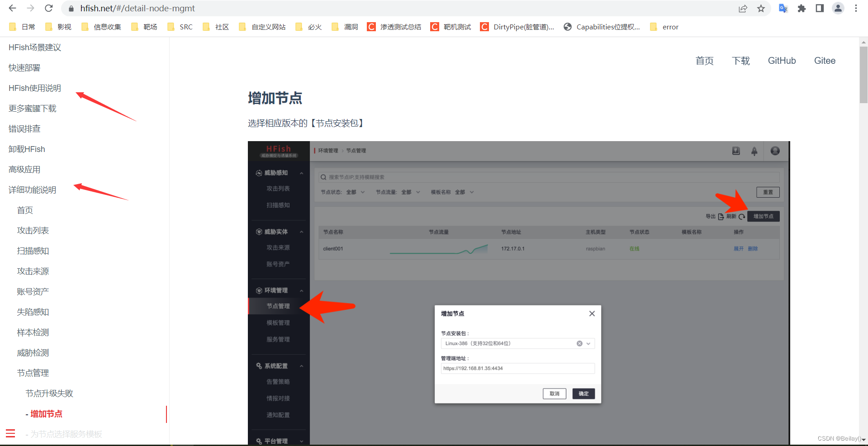Screen dimensions: 868x446
Task: Share this page icon
Action: coord(743,9)
